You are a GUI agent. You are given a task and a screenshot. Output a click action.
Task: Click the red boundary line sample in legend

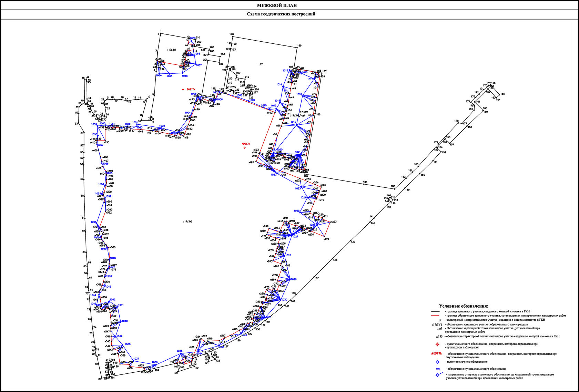pos(436,316)
